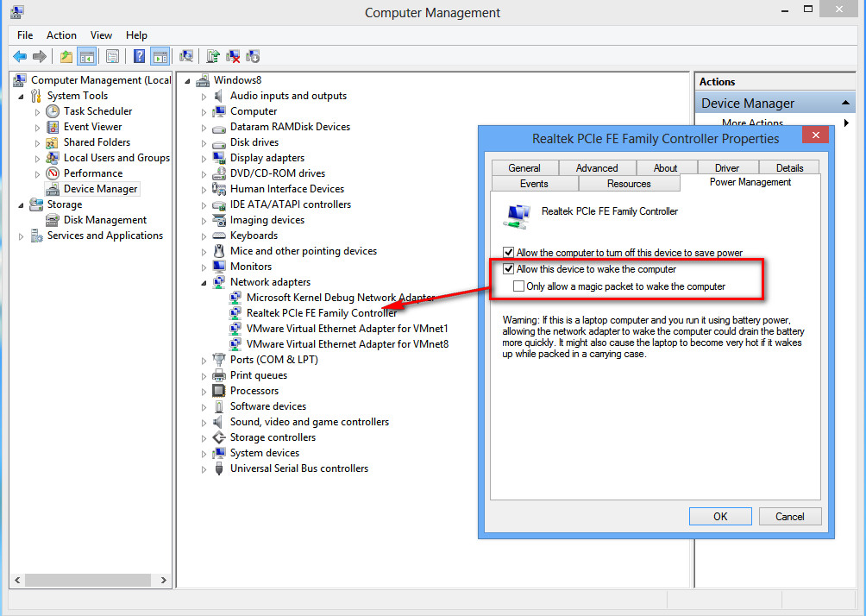Uncheck Allow computer to turn off this device
Image resolution: width=866 pixels, height=616 pixels.
point(508,253)
